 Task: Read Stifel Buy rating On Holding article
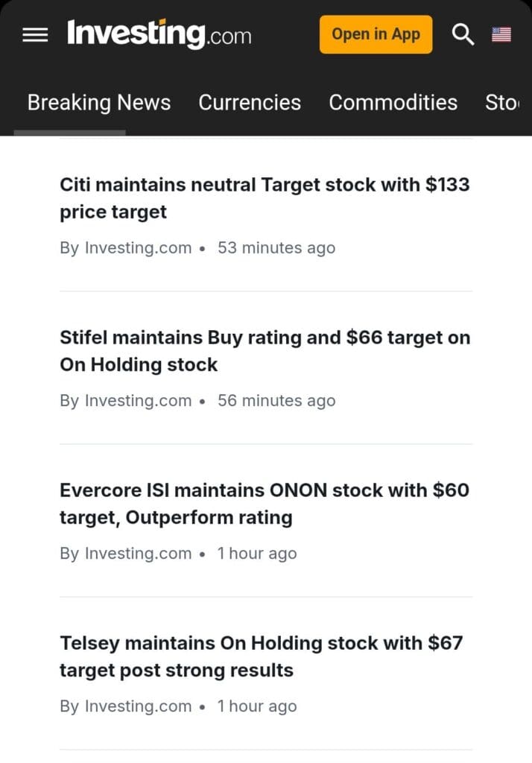click(x=265, y=351)
